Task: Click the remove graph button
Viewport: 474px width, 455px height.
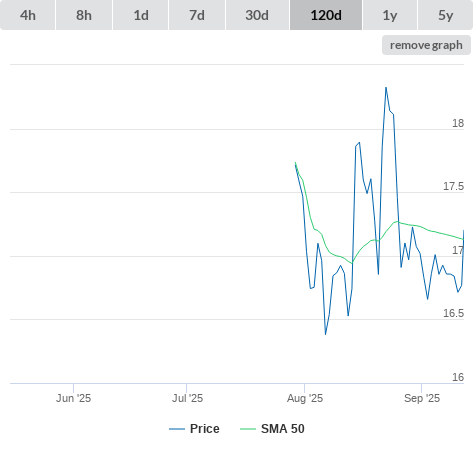Action: pos(426,45)
